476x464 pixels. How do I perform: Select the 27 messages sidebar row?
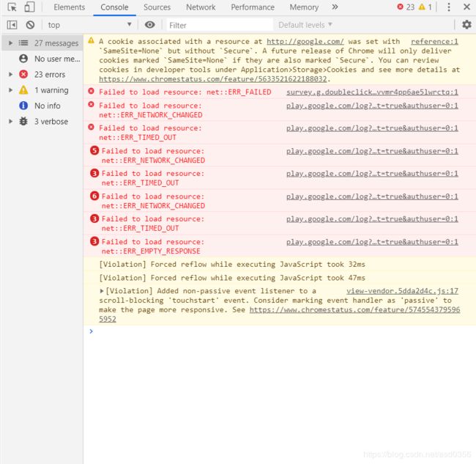42,43
